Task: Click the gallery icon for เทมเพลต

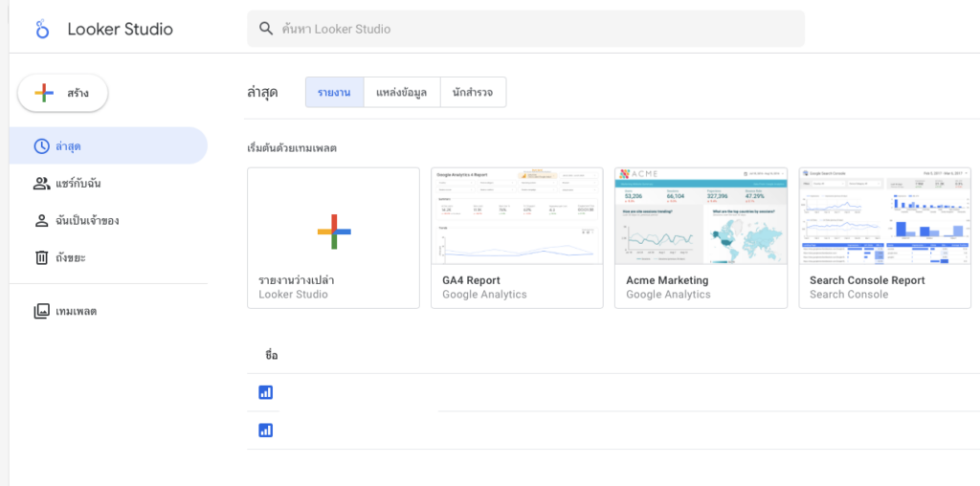Action: click(x=41, y=311)
